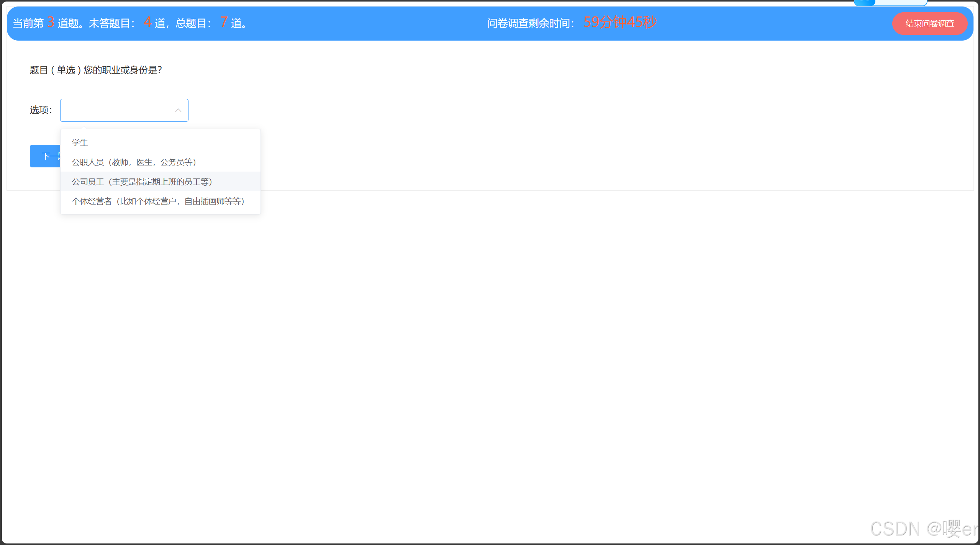Collapse the dropdown using the up chevron
Screen dimensions: 980x545
tap(178, 110)
